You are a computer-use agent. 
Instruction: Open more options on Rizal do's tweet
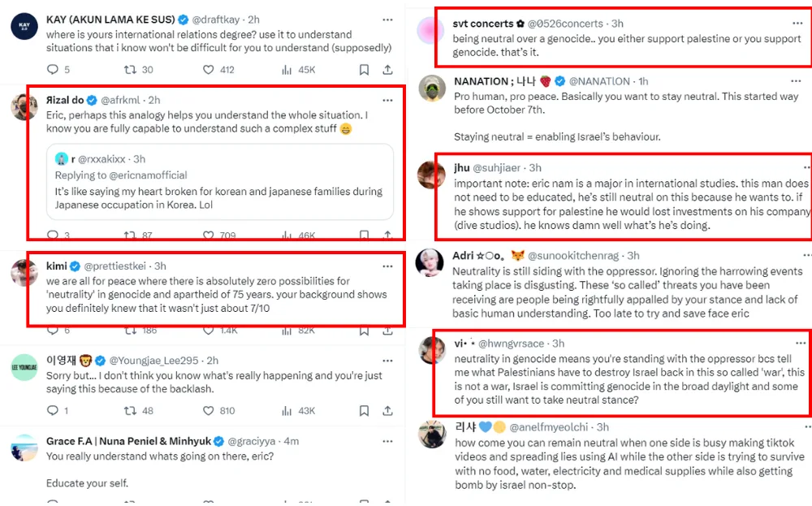click(x=388, y=101)
